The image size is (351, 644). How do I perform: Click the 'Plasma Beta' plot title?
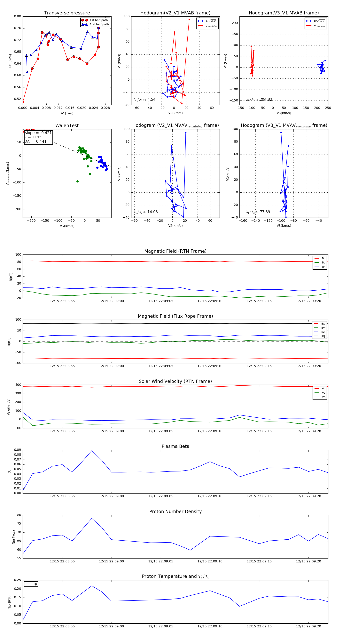175,447
